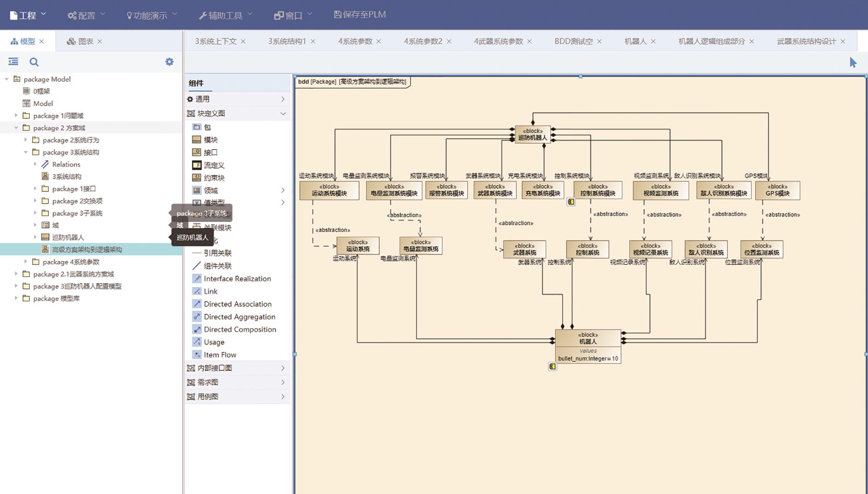Open the search icon in model panel

[x=34, y=62]
